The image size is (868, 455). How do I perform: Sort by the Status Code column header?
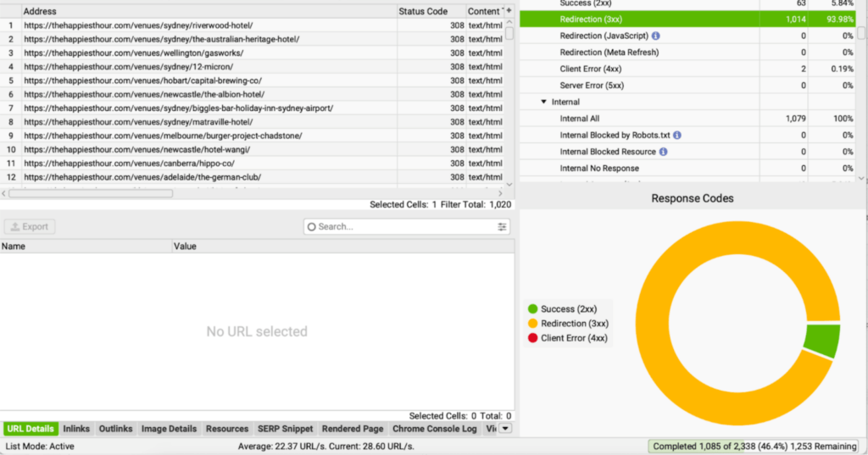click(x=431, y=11)
